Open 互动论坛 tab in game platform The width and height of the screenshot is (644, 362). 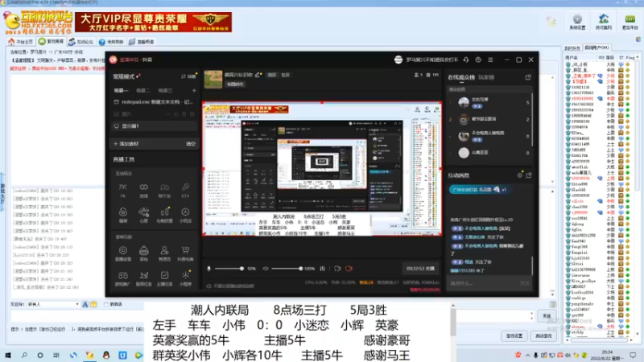click(x=81, y=42)
